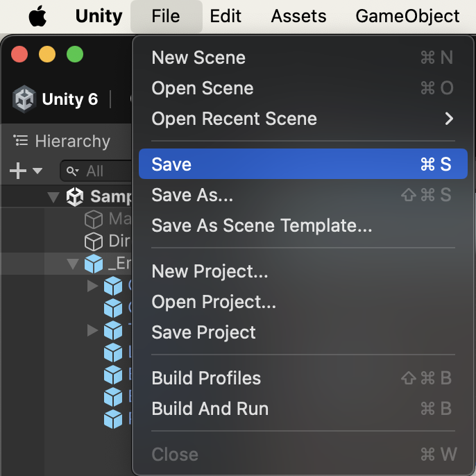Screen dimensions: 476x476
Task: Click the Hierarchy search field
Action: pyautogui.click(x=96, y=171)
